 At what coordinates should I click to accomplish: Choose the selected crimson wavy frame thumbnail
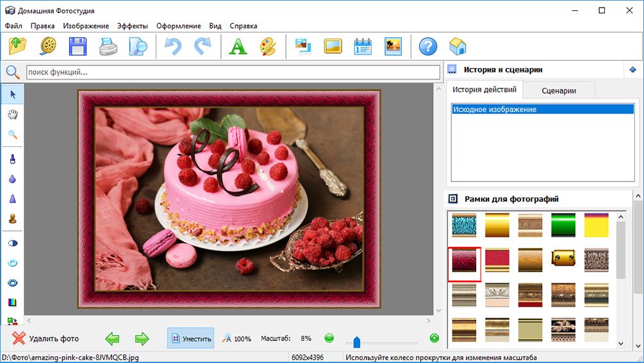(464, 260)
